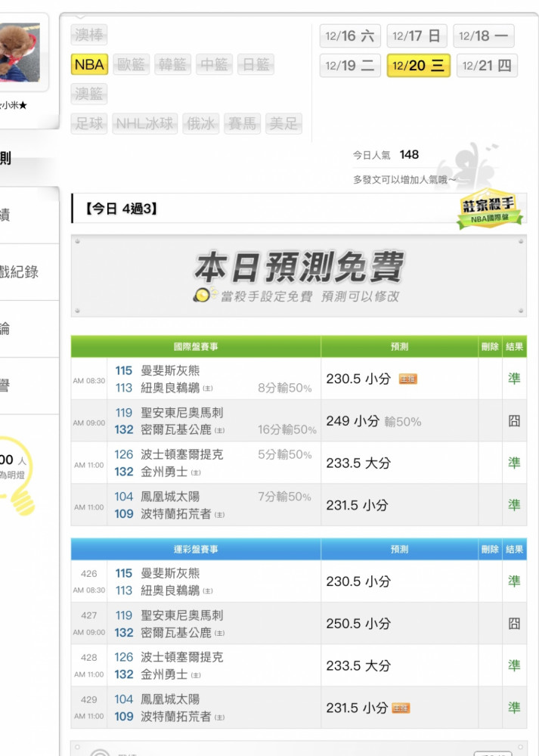Open the 歐籃 tab
Viewport: 539px width, 756px height.
pyautogui.click(x=131, y=64)
